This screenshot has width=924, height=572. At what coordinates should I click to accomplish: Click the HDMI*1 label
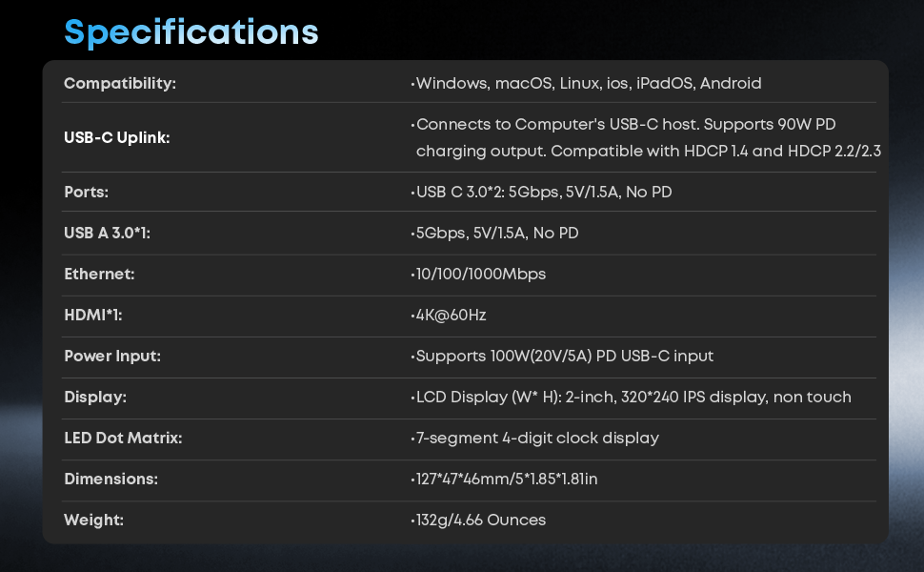tap(92, 316)
